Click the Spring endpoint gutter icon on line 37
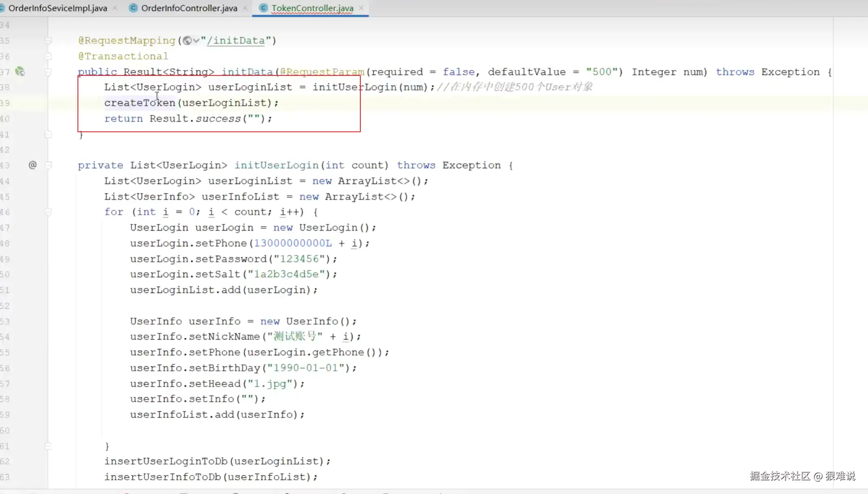Screen dimensions: 868x494 [x=19, y=72]
